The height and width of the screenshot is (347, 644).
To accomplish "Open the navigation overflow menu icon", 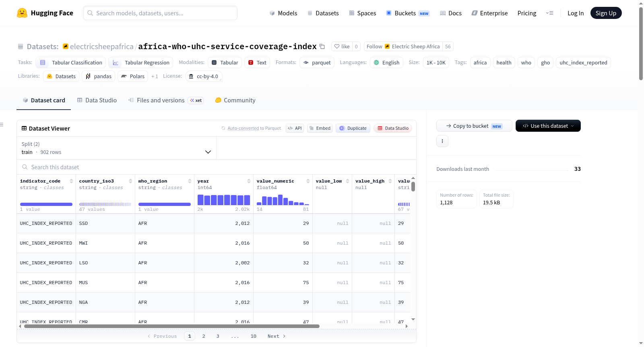I will (549, 13).
